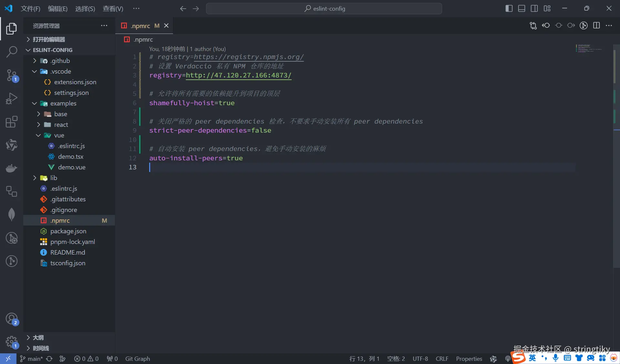620x364 pixels.
Task: Toggle the primary sidebar layout button
Action: 509,8
